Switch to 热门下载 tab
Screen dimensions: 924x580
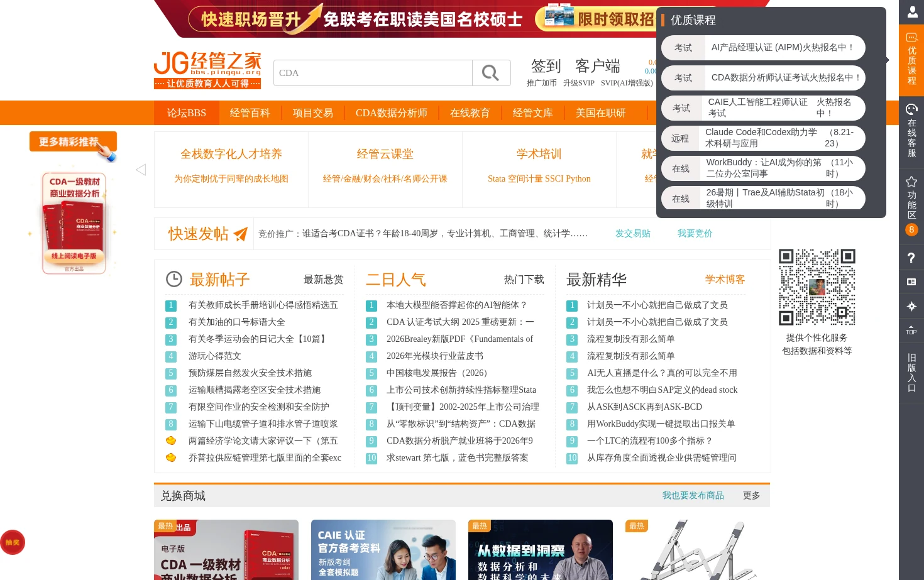click(524, 280)
